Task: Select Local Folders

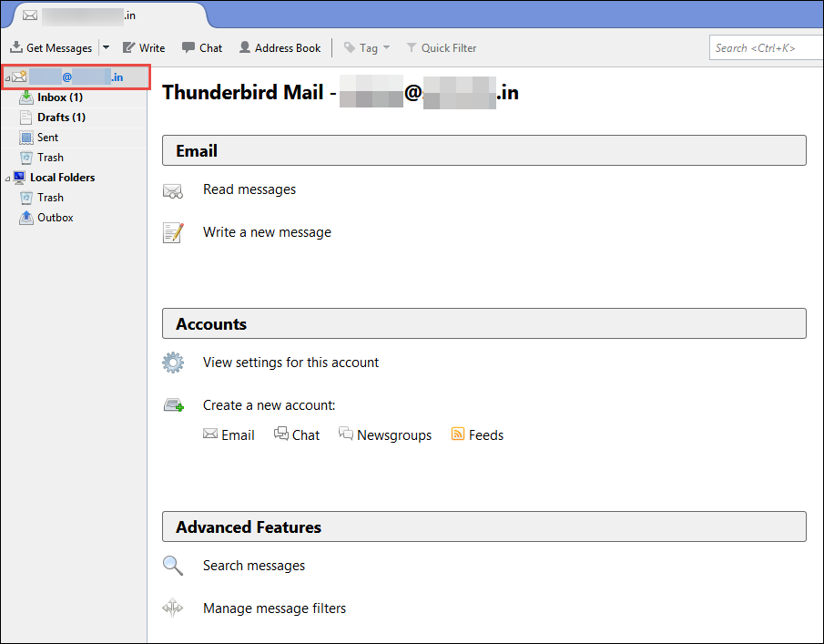Action: (63, 177)
